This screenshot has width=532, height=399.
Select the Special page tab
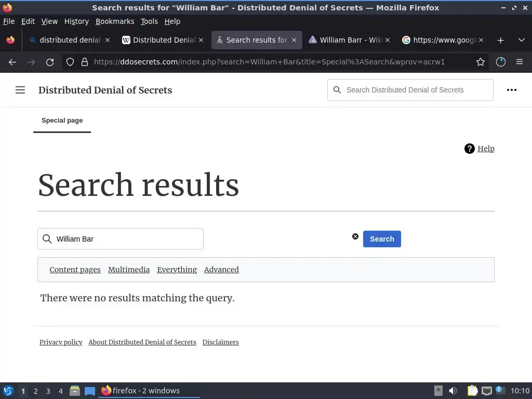click(62, 121)
